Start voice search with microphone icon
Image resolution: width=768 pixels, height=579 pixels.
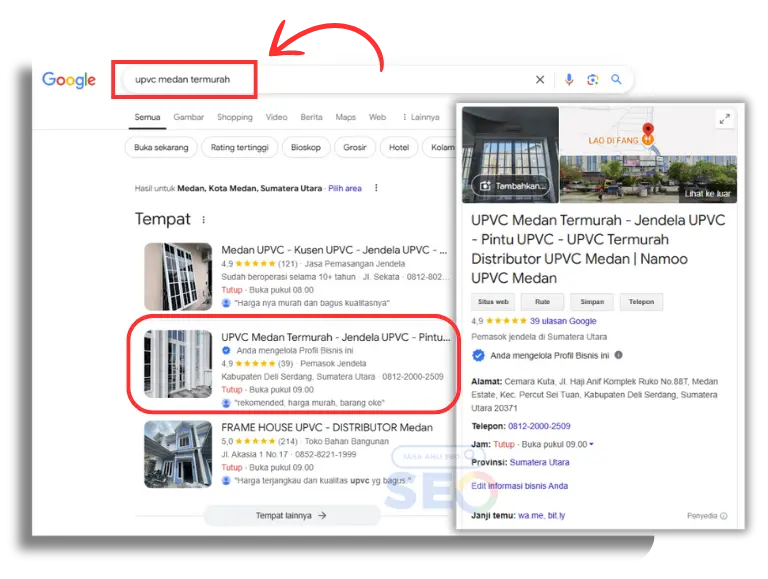pyautogui.click(x=569, y=79)
